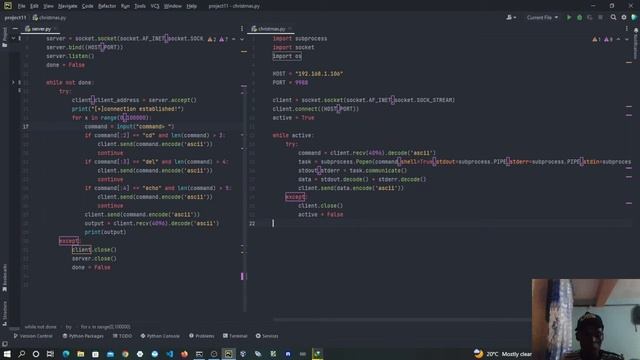Open Microsoft Edge from the taskbar
Screen dimensions: 640x360
tap(66, 354)
